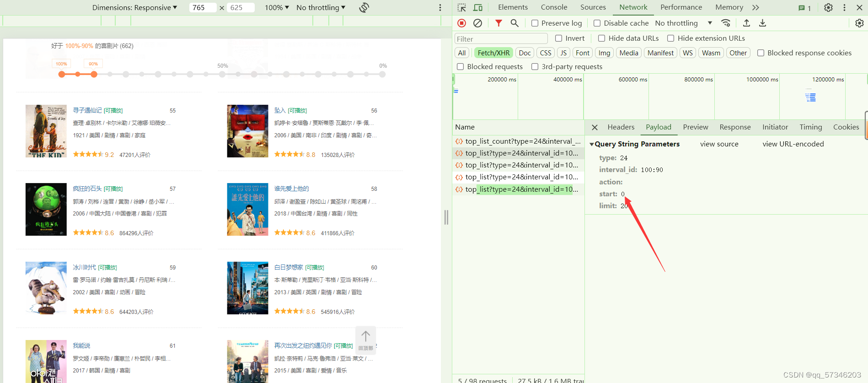
Task: Open network conditions wifi icon
Action: [726, 23]
